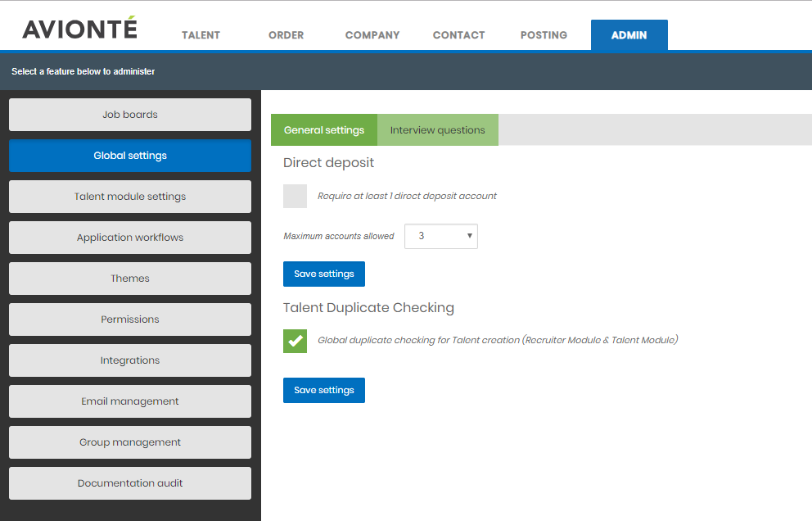Viewport: 812px width, 521px height.
Task: Open Group management
Action: coord(130,442)
